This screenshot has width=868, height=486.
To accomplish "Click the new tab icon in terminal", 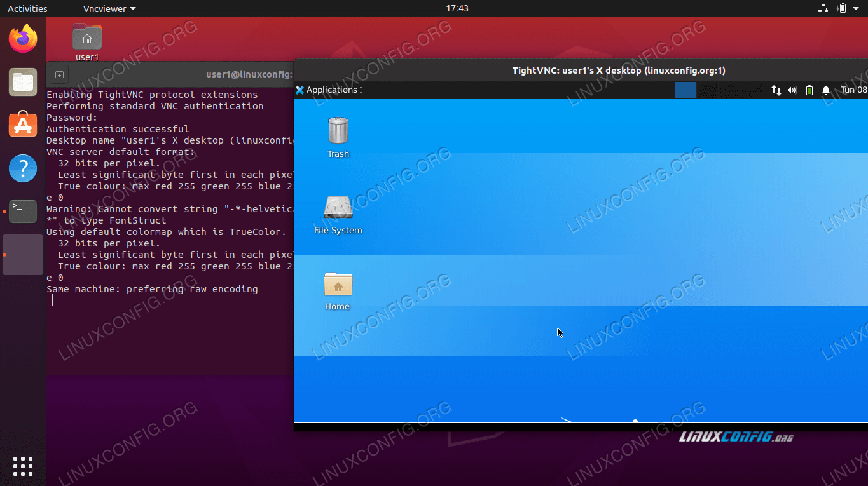I will point(59,75).
